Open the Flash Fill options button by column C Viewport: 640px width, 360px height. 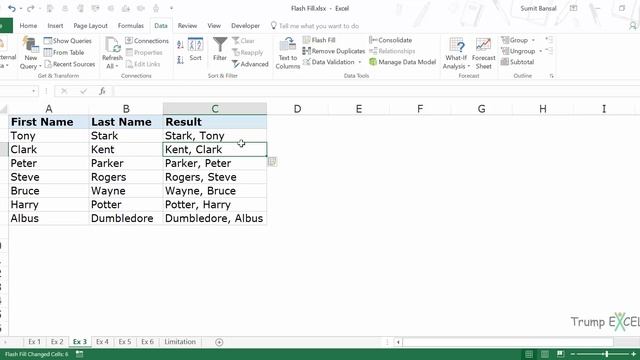tap(272, 162)
